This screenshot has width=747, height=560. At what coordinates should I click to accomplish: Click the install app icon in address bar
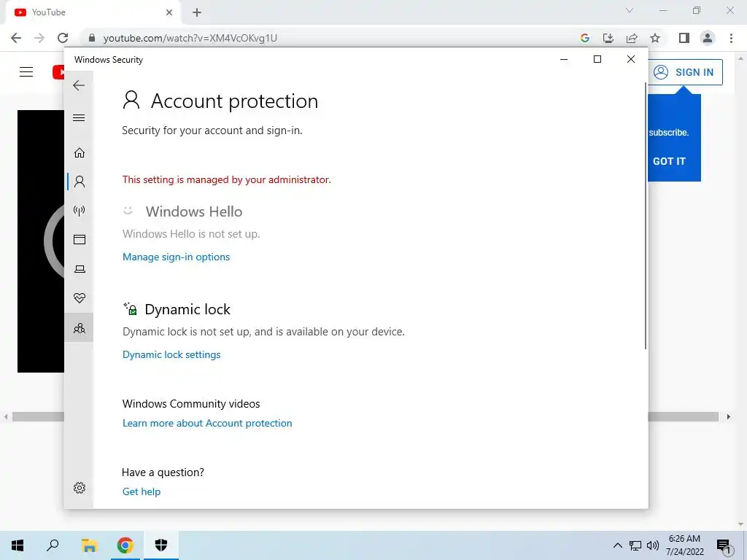[x=608, y=38]
